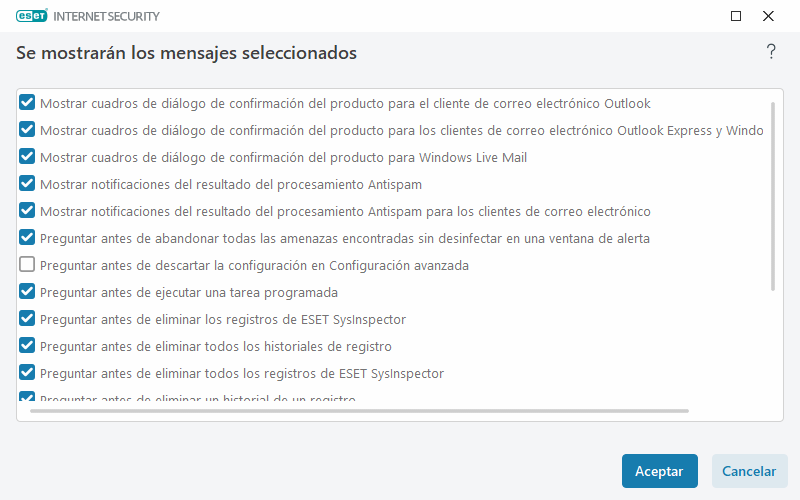Image resolution: width=800 pixels, height=500 pixels.
Task: Toggle Antispam notifications for email clients
Action: (x=27, y=211)
